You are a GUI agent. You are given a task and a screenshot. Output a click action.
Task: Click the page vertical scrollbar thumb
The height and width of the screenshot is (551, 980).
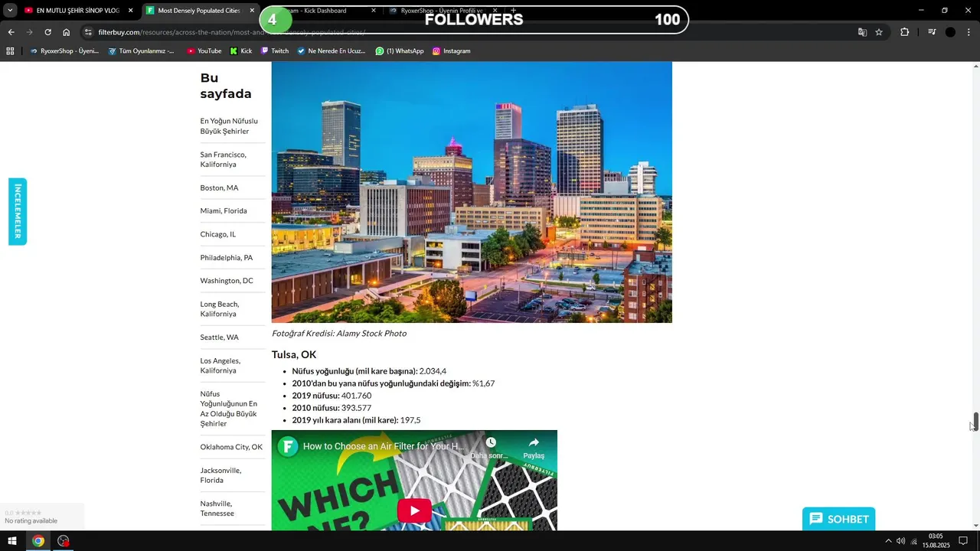pyautogui.click(x=975, y=422)
